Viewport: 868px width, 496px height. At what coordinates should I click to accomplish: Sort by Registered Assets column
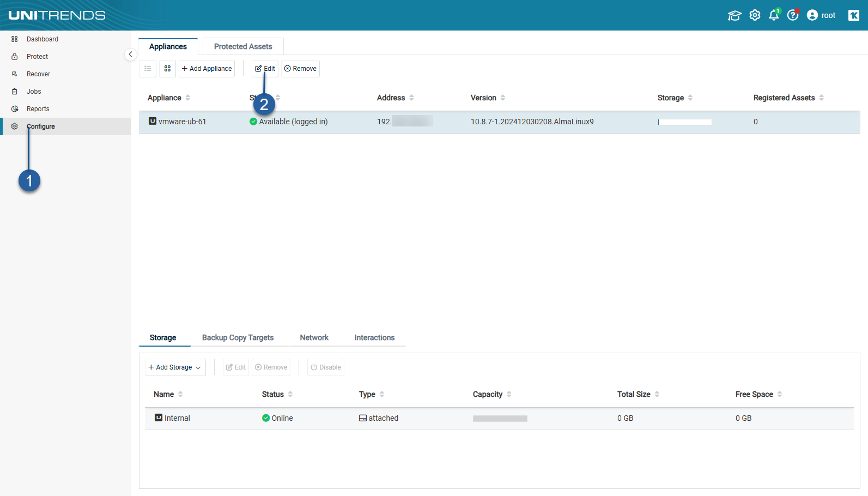click(788, 98)
